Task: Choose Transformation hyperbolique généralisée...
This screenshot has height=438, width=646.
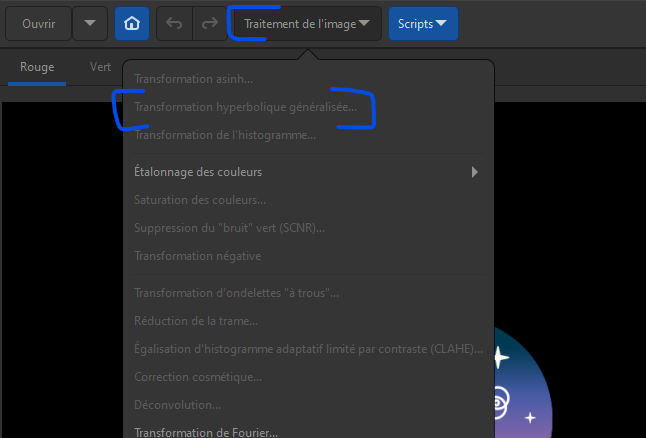Action: (x=308, y=107)
